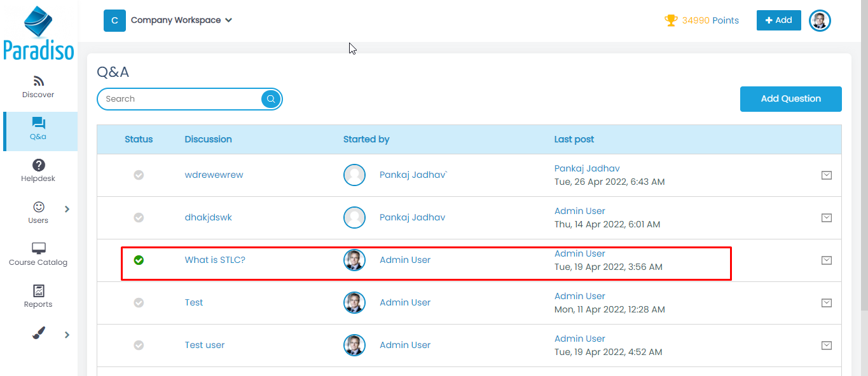Select the Q&a sidebar menu item
868x376 pixels.
[38, 129]
